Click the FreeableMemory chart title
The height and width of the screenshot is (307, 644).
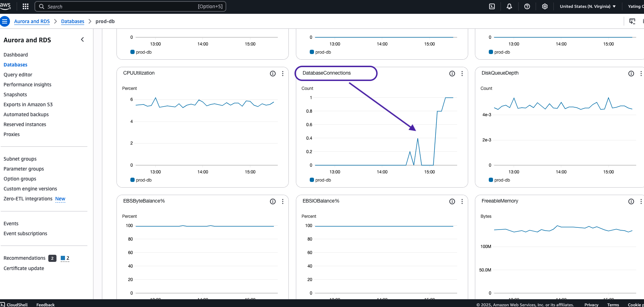(x=500, y=201)
